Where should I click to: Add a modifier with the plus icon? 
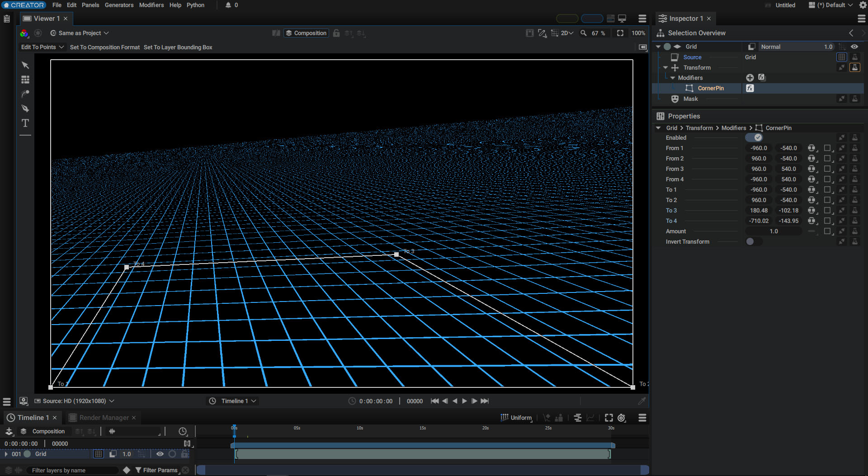click(750, 78)
